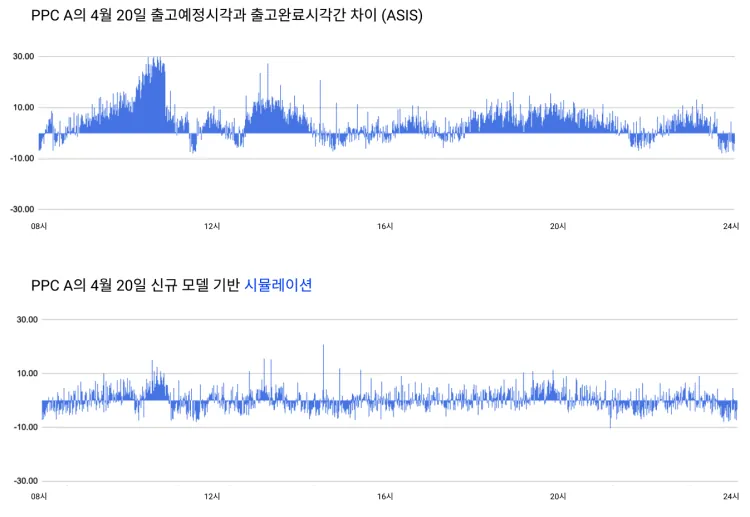Click 30.00 y-axis label on ASIS chart
This screenshot has height=517, width=750.
click(x=22, y=56)
